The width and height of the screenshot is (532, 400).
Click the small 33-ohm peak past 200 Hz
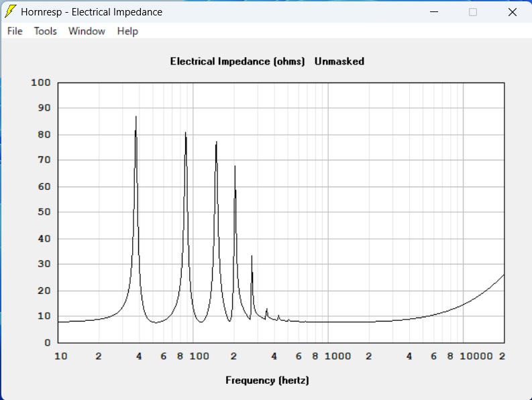point(252,257)
